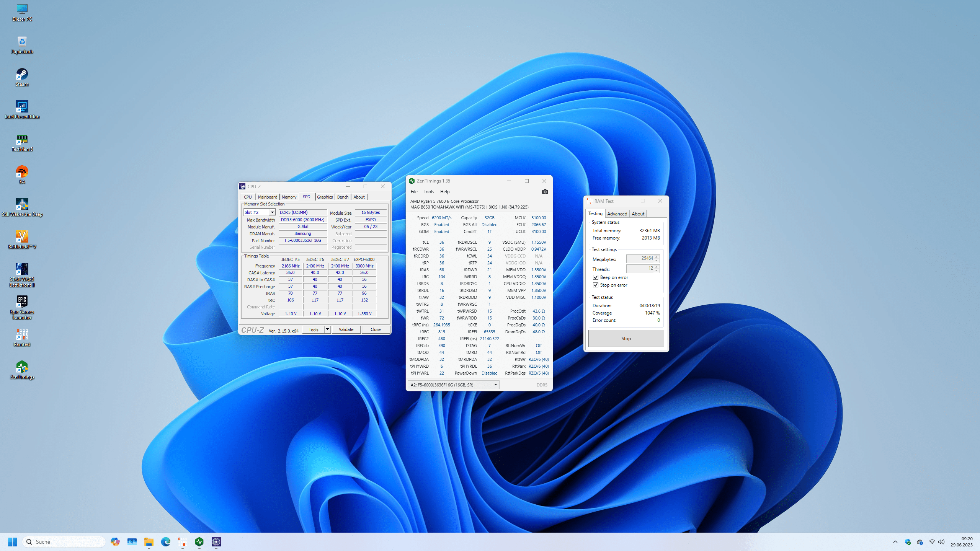The height and width of the screenshot is (551, 980).
Task: Open the Microsoft Edge taskbar icon
Action: coord(165,542)
